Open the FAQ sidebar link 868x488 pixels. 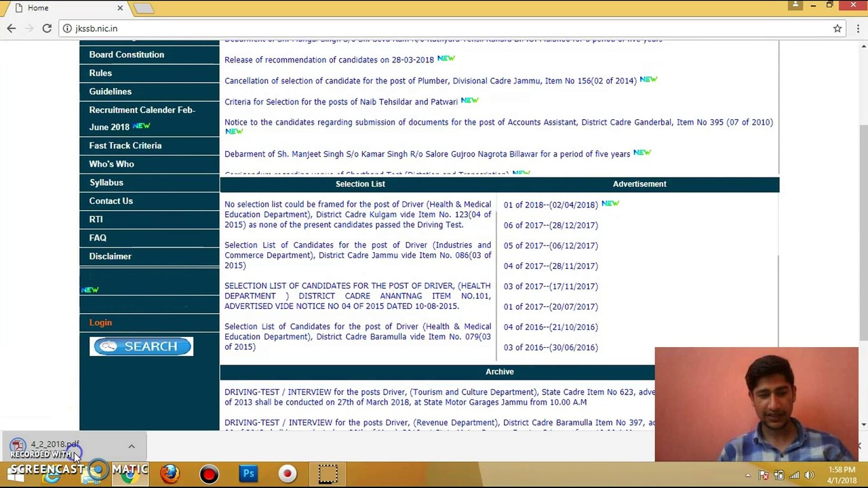point(98,238)
